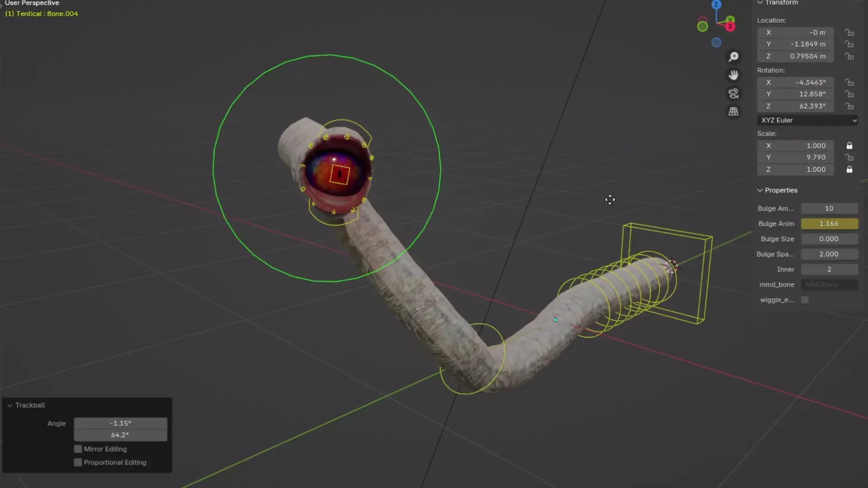This screenshot has height=488, width=868.
Task: Unlock the Scale X lock icon
Action: (849, 145)
